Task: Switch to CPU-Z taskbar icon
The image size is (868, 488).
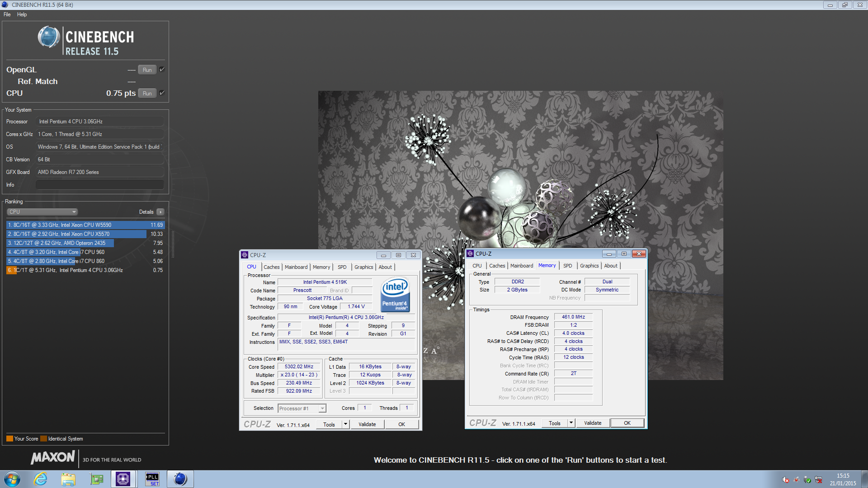Action: point(123,479)
